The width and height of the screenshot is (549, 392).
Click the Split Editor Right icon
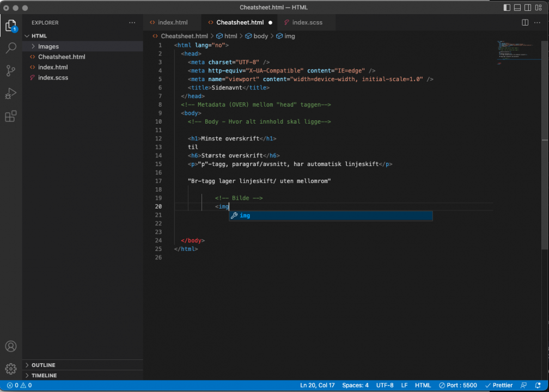tap(525, 22)
